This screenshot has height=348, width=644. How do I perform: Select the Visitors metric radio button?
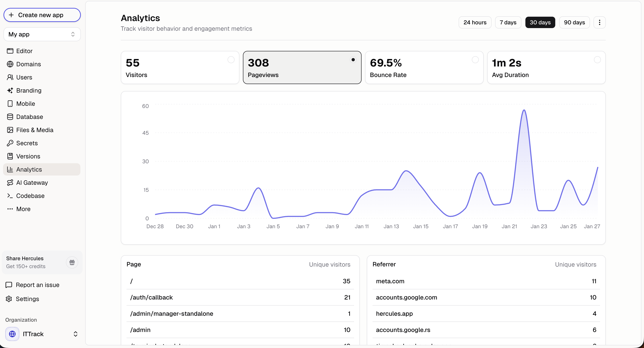[x=231, y=60]
